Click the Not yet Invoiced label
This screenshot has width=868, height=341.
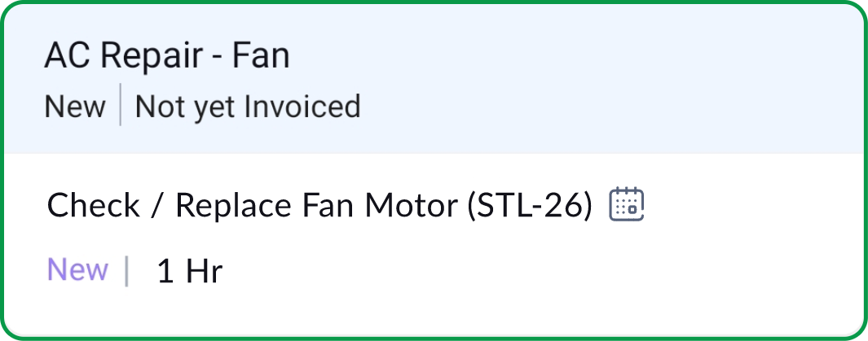247,107
